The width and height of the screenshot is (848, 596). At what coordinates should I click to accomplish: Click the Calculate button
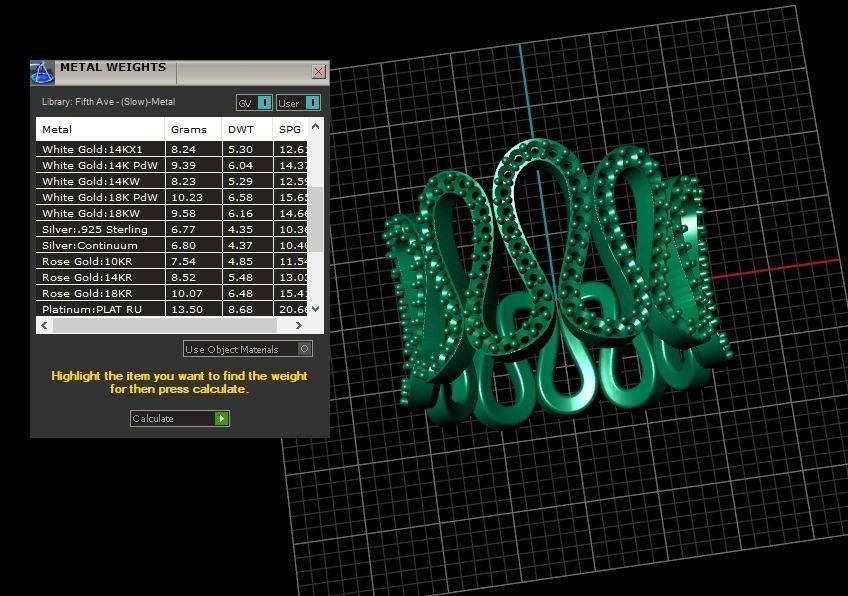coord(180,419)
